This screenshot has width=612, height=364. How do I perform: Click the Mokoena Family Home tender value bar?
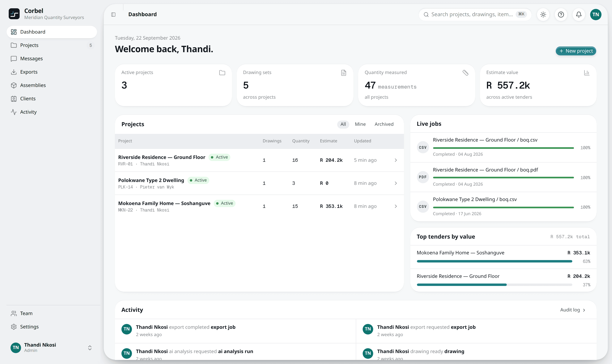pos(494,261)
